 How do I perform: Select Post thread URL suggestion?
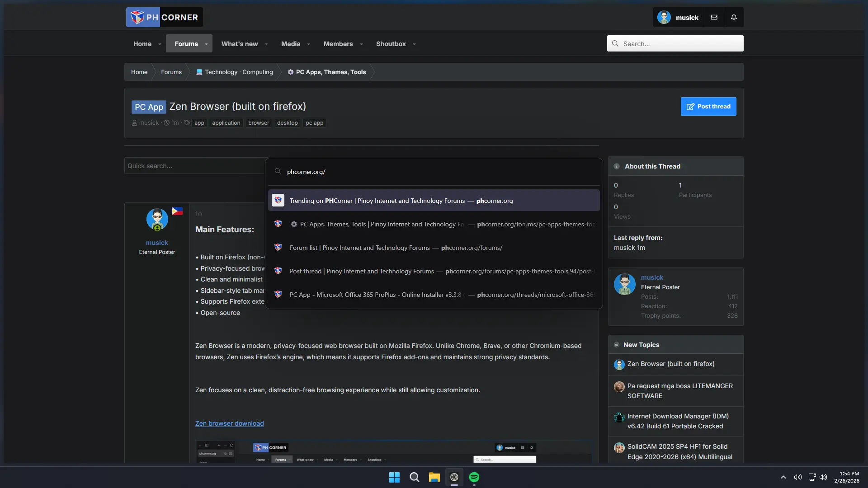pyautogui.click(x=434, y=271)
